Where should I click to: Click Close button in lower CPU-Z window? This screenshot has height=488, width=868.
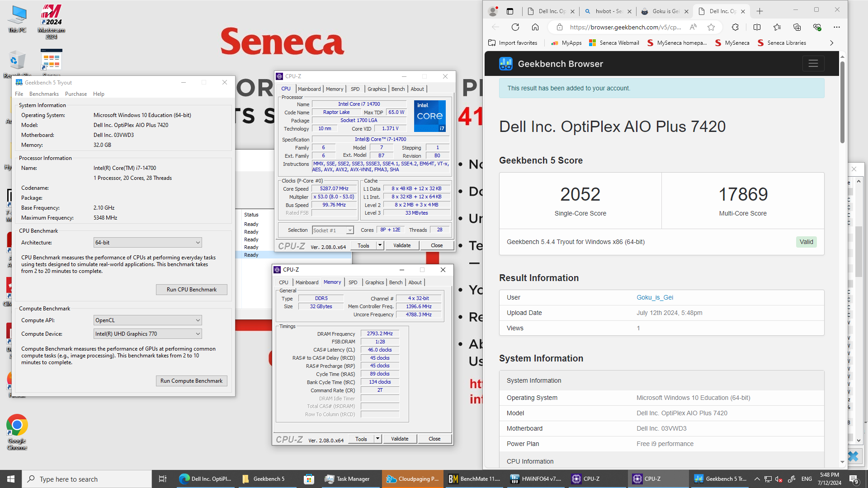click(434, 439)
